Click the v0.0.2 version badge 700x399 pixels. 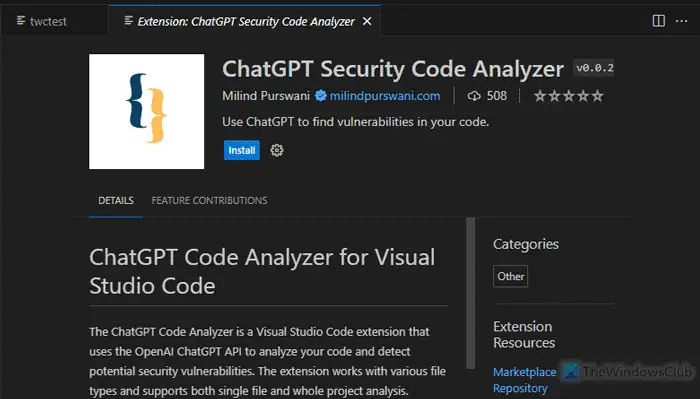point(594,68)
